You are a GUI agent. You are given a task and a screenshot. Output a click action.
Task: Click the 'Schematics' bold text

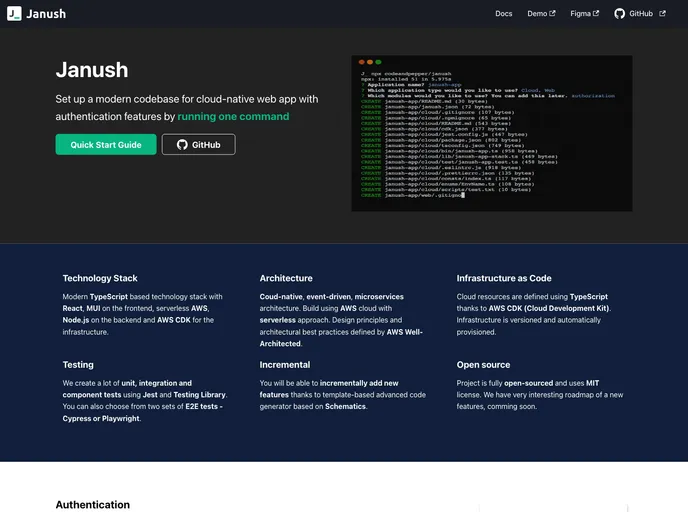click(x=345, y=406)
